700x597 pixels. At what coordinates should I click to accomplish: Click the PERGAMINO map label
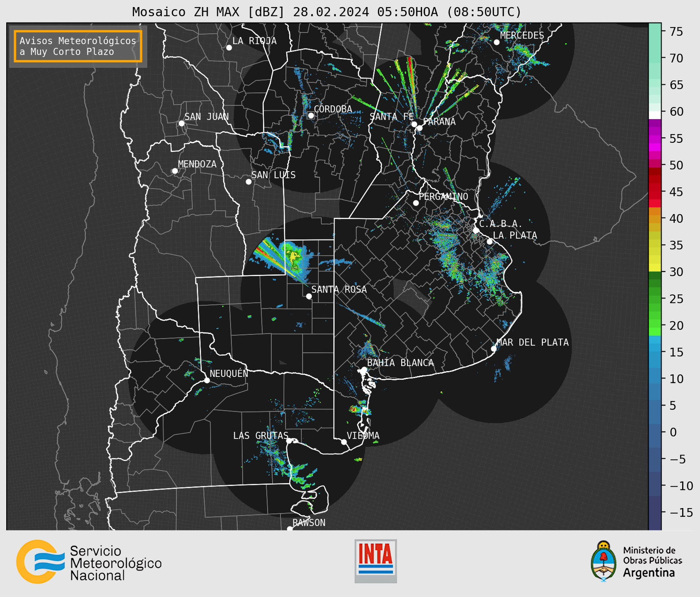click(x=444, y=196)
